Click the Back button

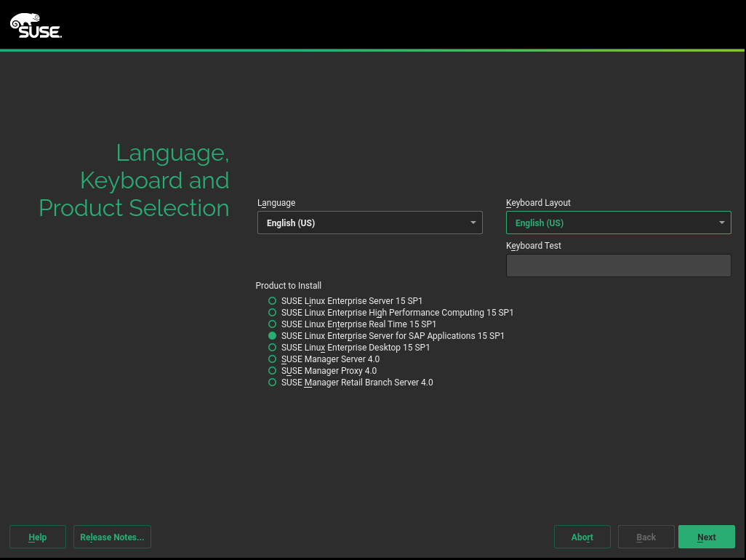646,537
